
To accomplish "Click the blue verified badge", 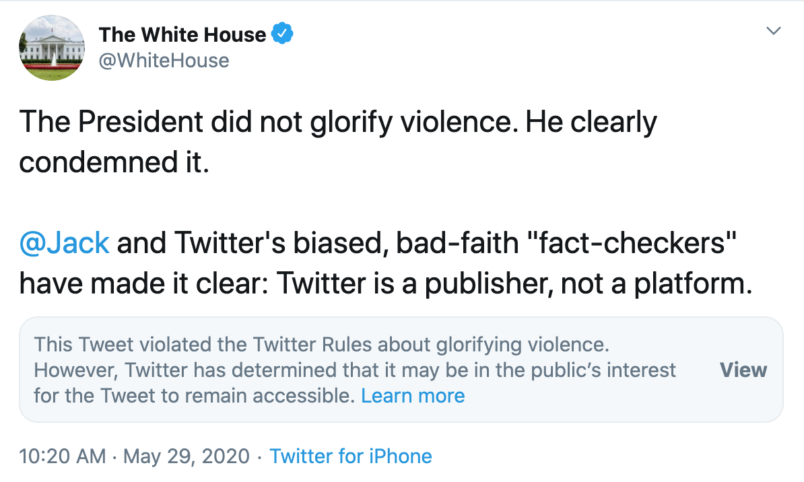I will (284, 35).
